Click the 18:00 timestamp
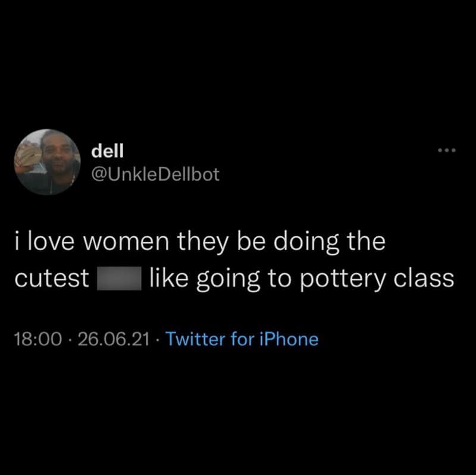The height and width of the screenshot is (475, 476). coord(36,339)
